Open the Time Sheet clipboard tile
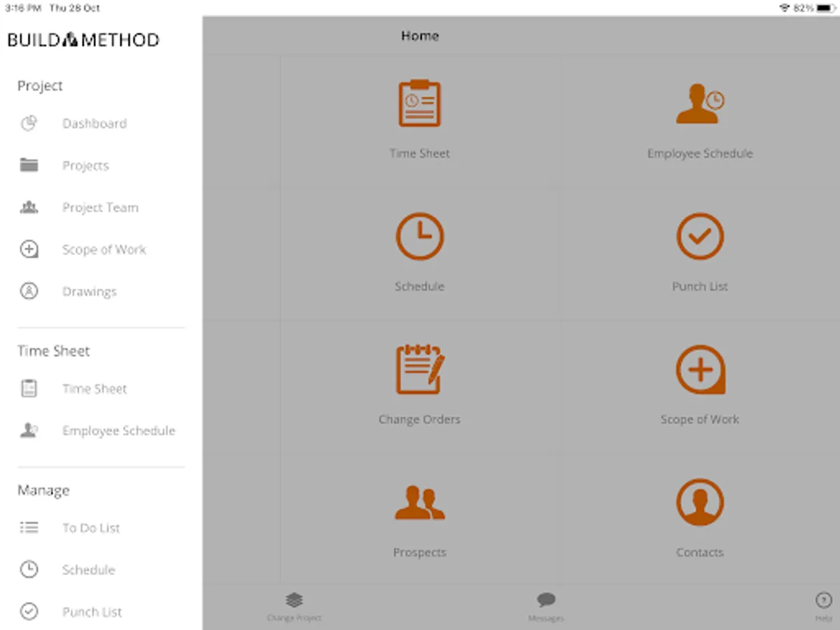The image size is (840, 630). (419, 104)
